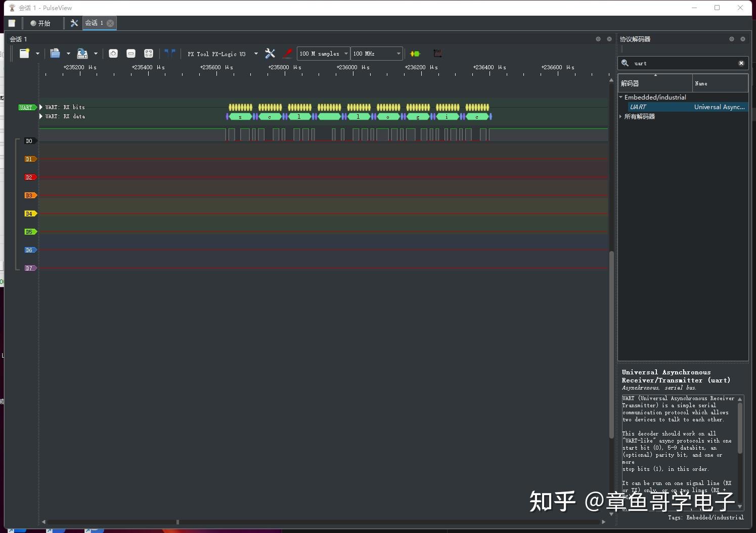Click the +236000 μs ruler mark
This screenshot has width=756, height=533.
[353, 68]
